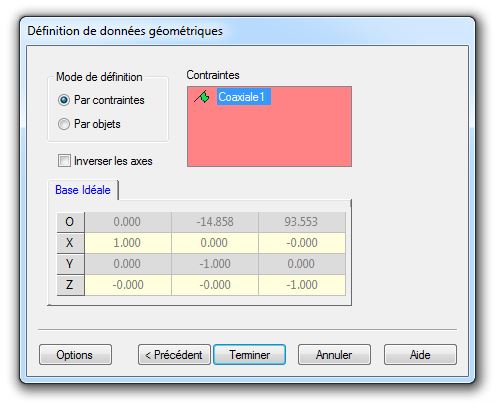Click the X-axis cell showing 1.000

click(x=128, y=243)
